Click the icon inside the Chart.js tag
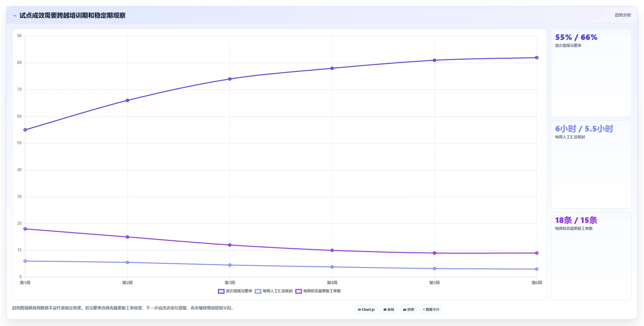 [359, 309]
